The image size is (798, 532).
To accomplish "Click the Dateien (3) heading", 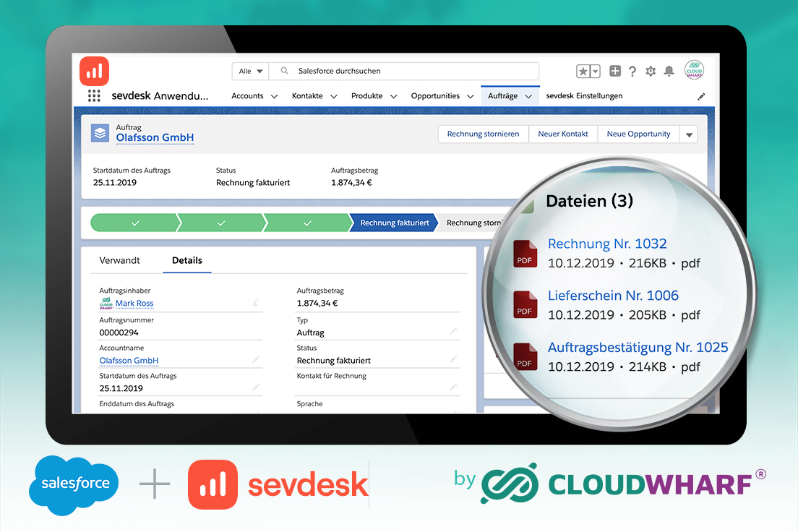I will pos(589,201).
